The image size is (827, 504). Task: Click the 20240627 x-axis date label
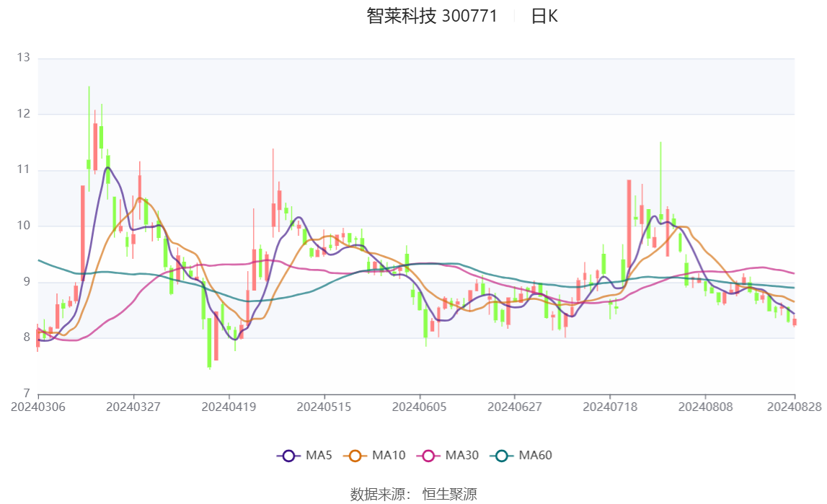click(515, 407)
